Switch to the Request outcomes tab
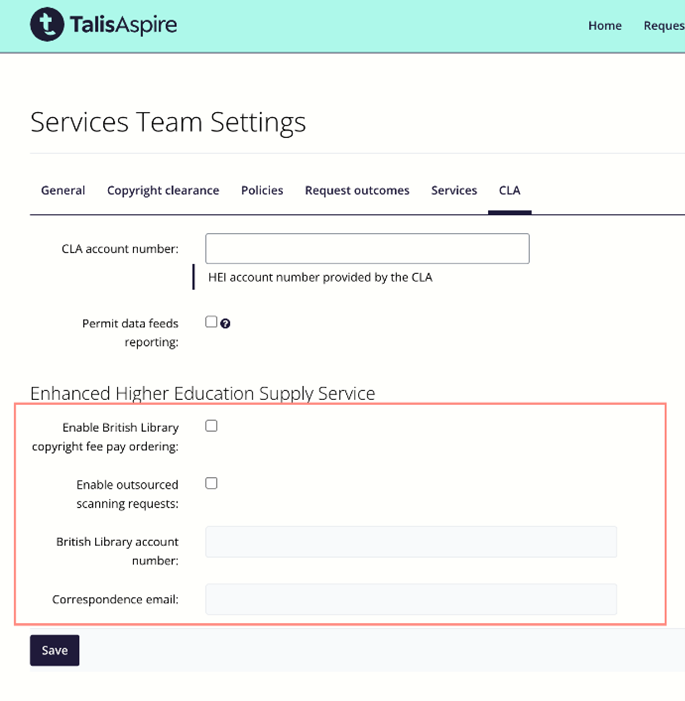 pos(357,190)
